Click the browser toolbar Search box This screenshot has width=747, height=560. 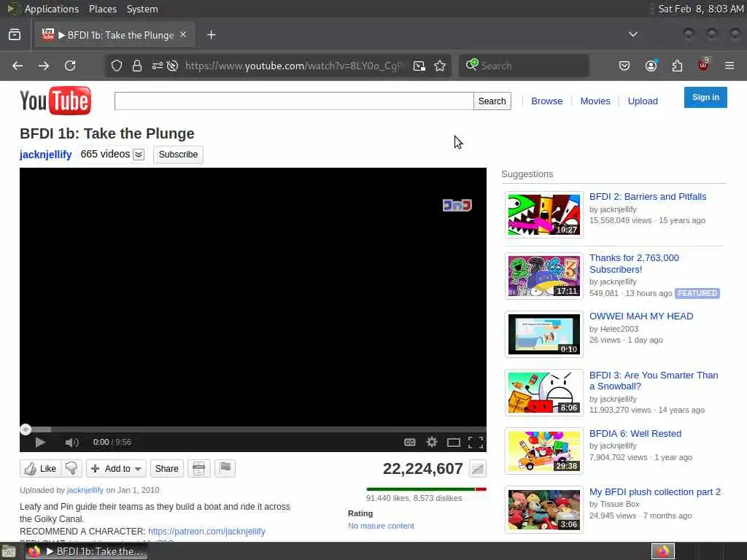524,66
